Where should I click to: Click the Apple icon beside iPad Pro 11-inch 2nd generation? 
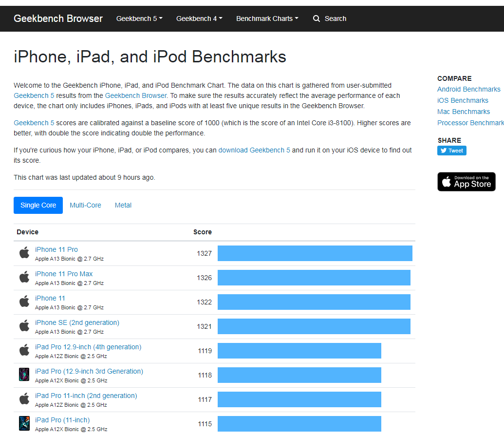pos(24,399)
